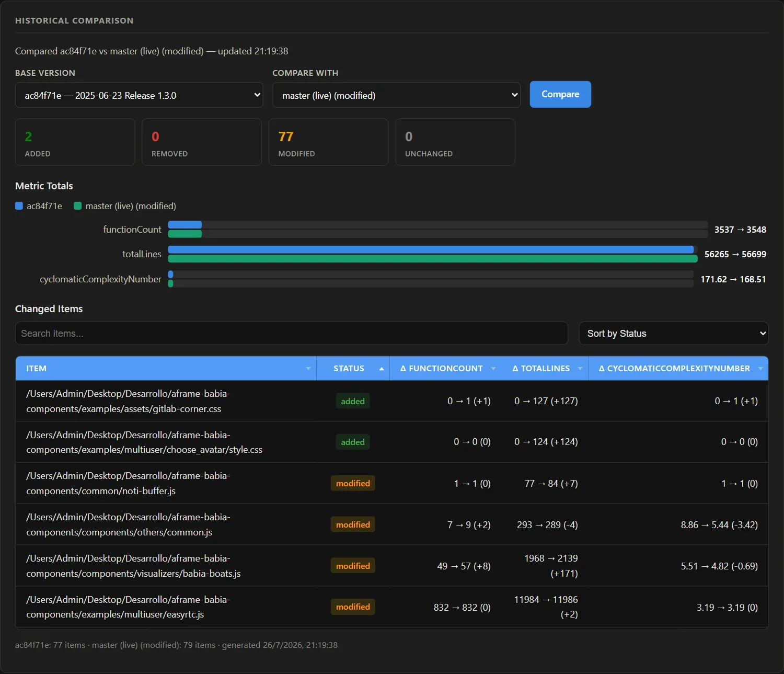Open filter arrow on ITEM column header
The width and height of the screenshot is (784, 674).
coord(308,369)
